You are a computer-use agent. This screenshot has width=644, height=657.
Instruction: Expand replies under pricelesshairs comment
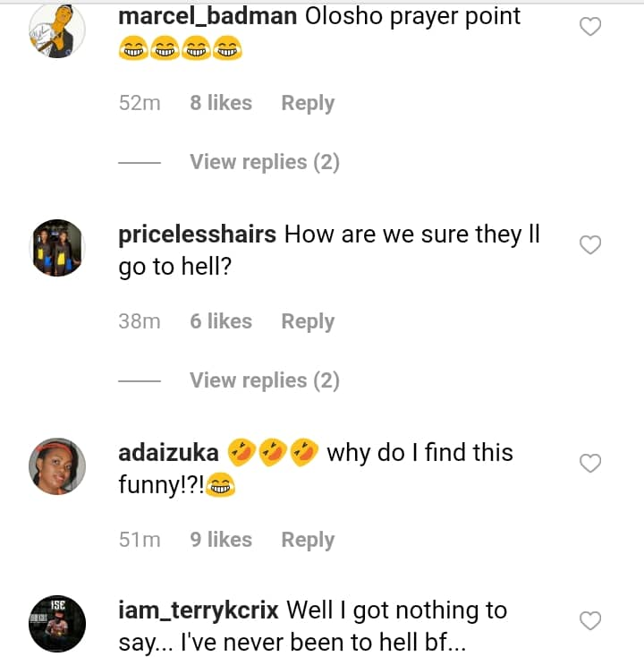(x=264, y=380)
